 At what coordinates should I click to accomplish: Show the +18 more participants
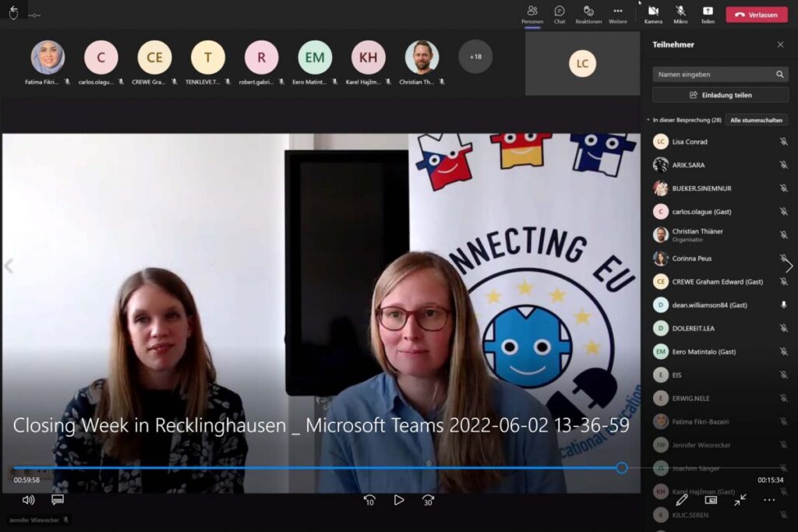(475, 57)
